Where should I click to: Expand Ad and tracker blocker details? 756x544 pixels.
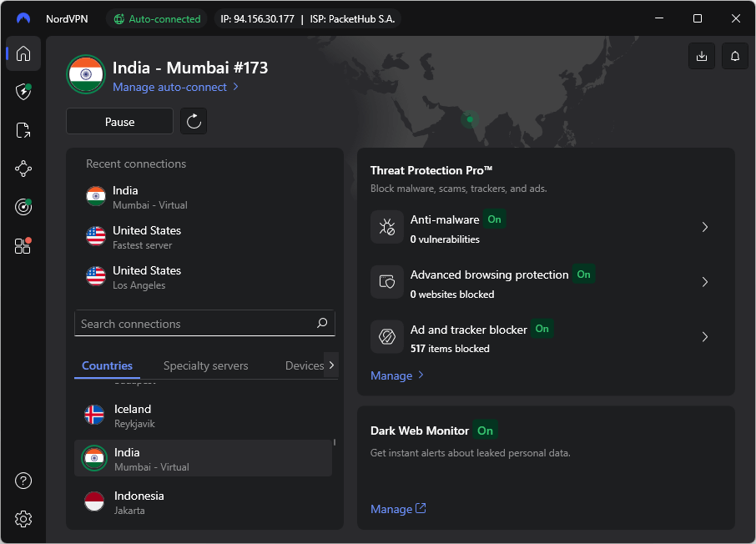pos(704,336)
